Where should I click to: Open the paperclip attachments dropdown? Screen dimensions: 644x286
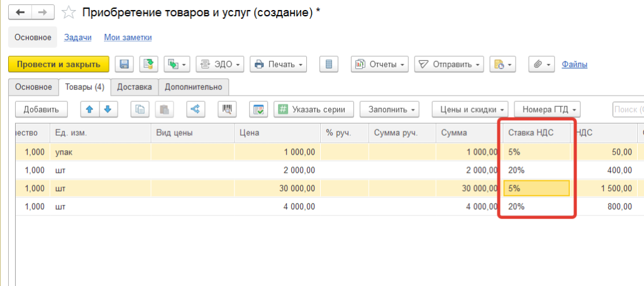pos(541,64)
